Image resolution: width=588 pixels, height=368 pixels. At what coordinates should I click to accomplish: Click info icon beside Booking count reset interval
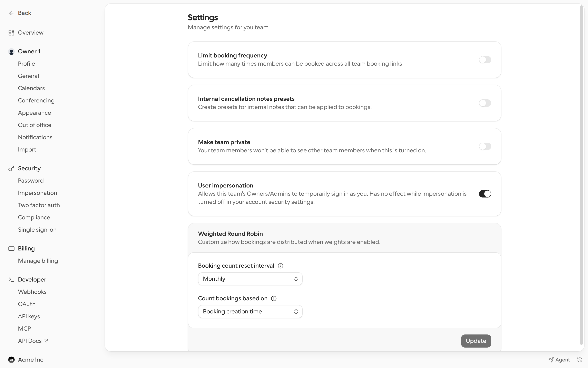[280, 266]
